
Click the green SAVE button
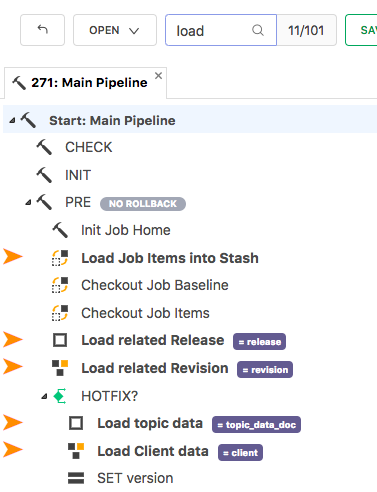pyautogui.click(x=361, y=30)
